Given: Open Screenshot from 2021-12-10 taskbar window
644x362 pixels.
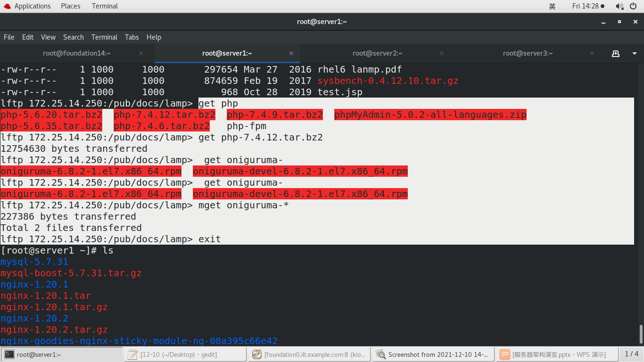Looking at the screenshot, I should 433,354.
